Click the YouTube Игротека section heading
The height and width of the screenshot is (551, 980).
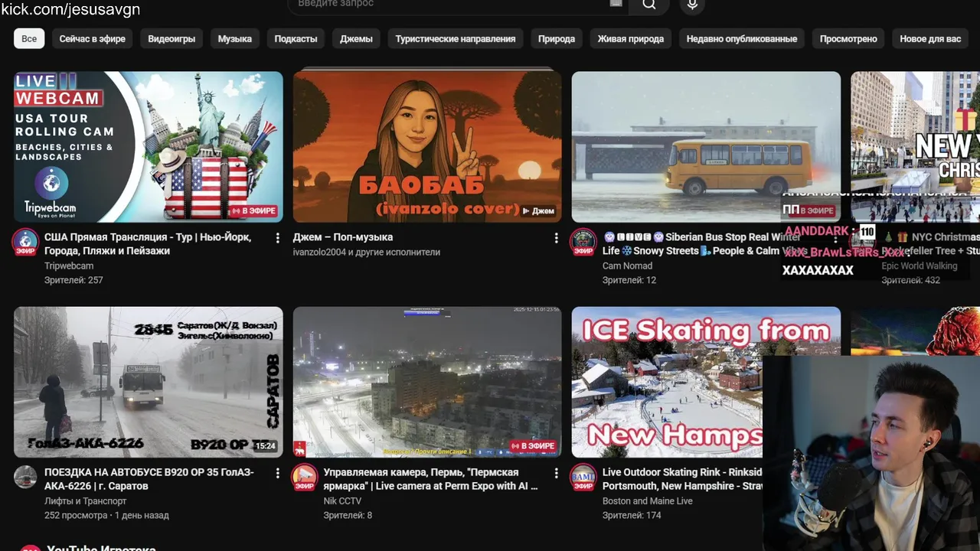[101, 548]
